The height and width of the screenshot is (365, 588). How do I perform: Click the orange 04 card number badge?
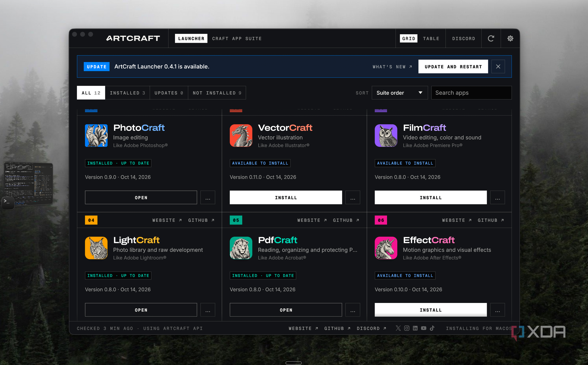pyautogui.click(x=91, y=220)
